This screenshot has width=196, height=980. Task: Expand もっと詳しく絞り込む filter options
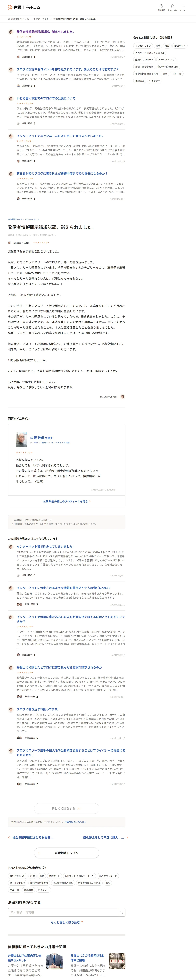pyautogui.click(x=67, y=922)
